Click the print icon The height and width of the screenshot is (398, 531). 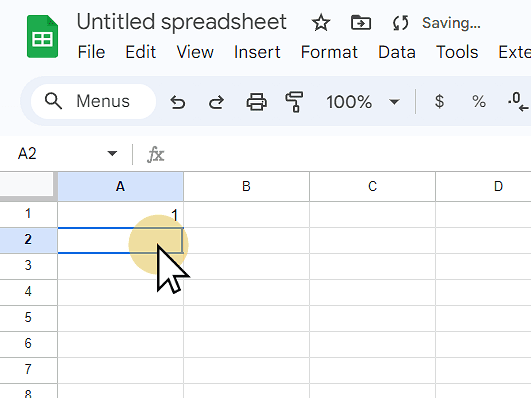(256, 102)
